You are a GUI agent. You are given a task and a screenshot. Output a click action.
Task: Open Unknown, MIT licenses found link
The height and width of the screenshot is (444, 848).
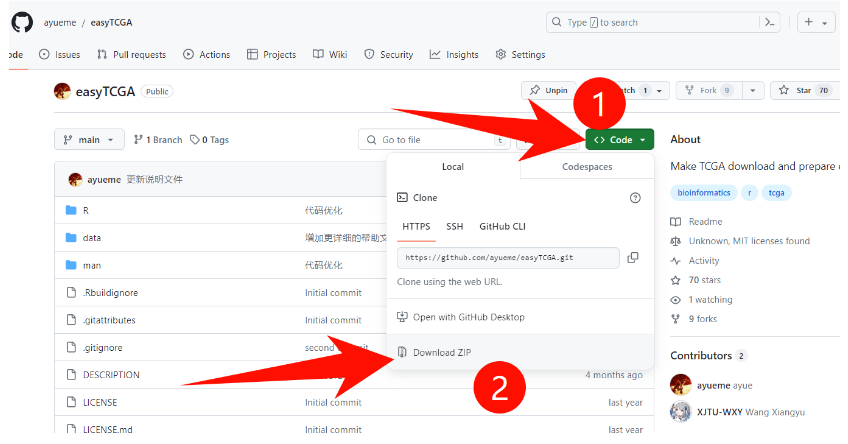click(x=740, y=241)
